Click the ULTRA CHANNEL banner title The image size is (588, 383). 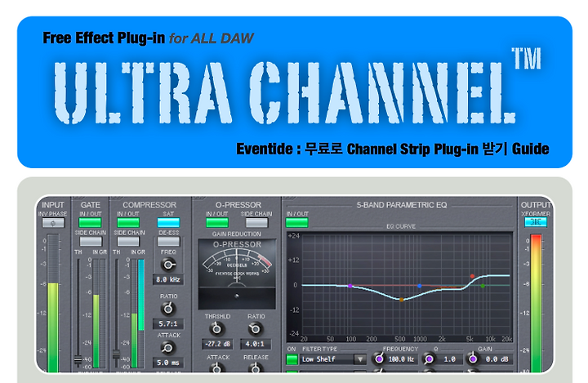coord(297,87)
